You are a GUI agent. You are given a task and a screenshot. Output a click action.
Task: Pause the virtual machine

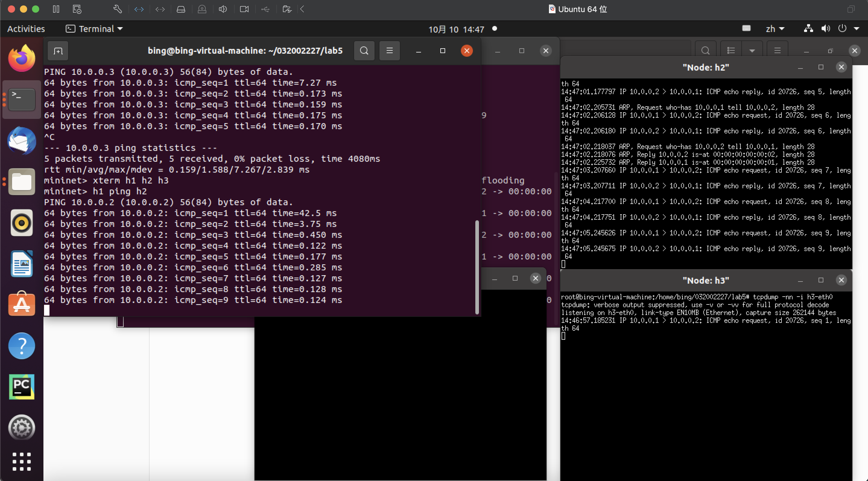56,9
